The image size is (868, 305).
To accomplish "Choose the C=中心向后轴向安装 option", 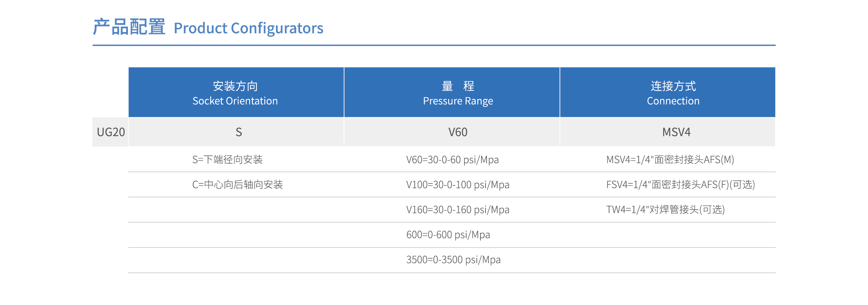I will tap(238, 185).
